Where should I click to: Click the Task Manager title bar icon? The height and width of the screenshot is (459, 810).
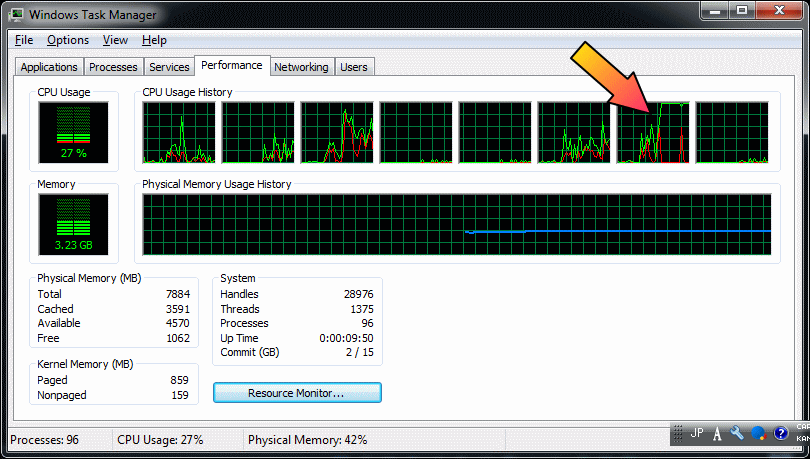17,14
